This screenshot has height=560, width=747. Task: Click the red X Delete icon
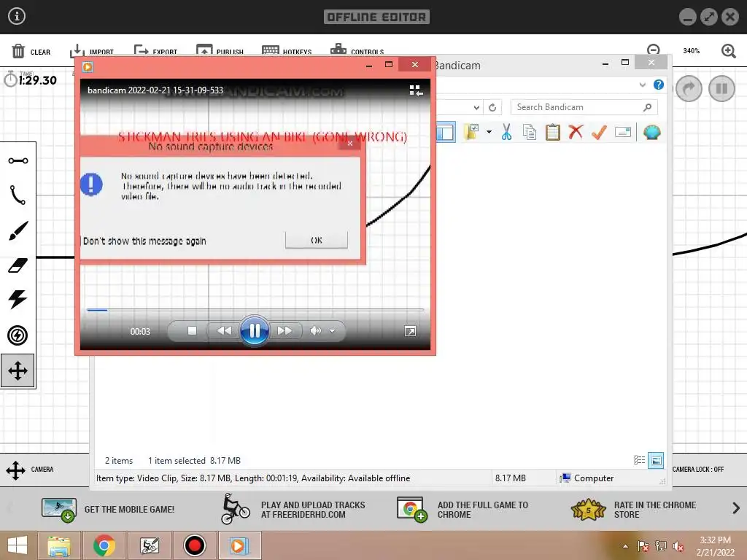576,132
